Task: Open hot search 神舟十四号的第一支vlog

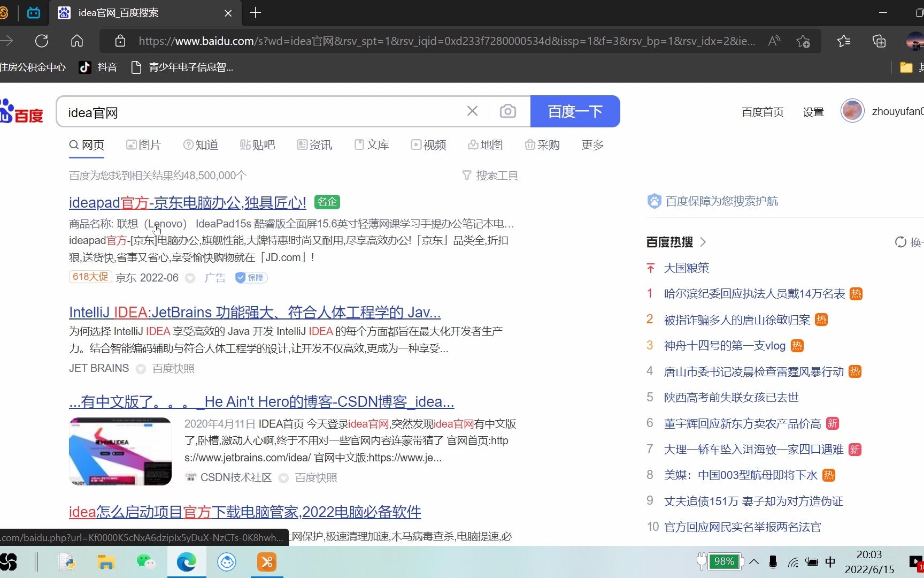Action: (x=725, y=346)
